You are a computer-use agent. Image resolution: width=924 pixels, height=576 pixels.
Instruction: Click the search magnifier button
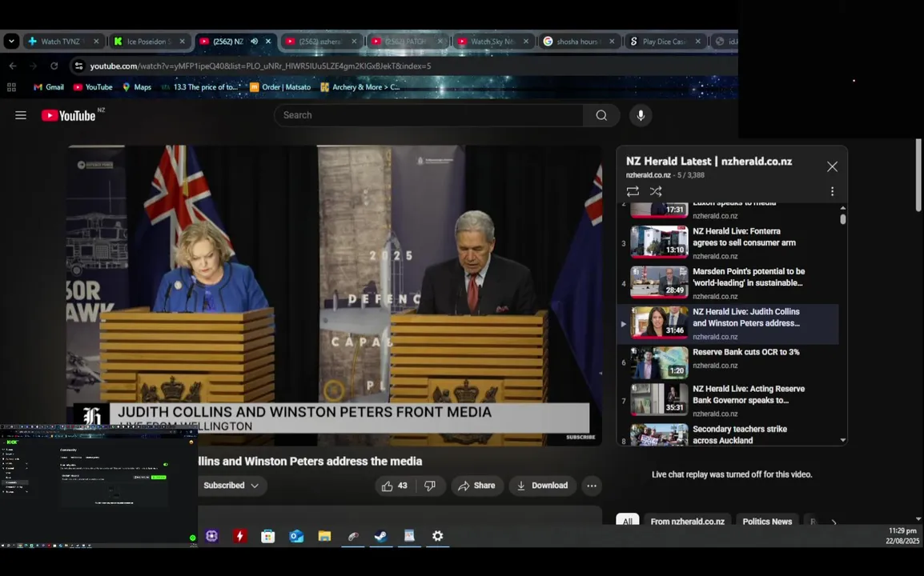(601, 115)
